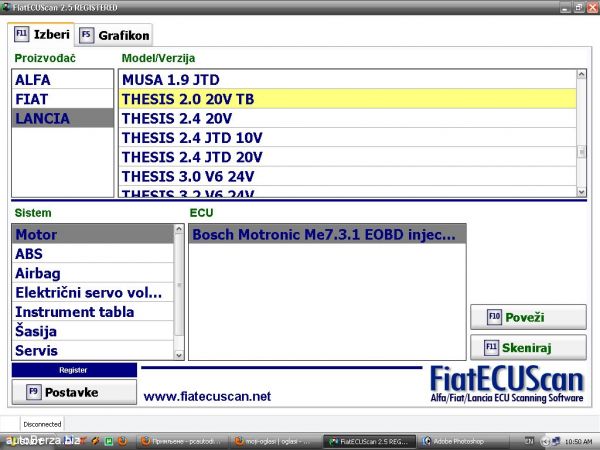This screenshot has height=450, width=600.
Task: Choose THESIS 3.0 V6 24V model
Action: 347,176
